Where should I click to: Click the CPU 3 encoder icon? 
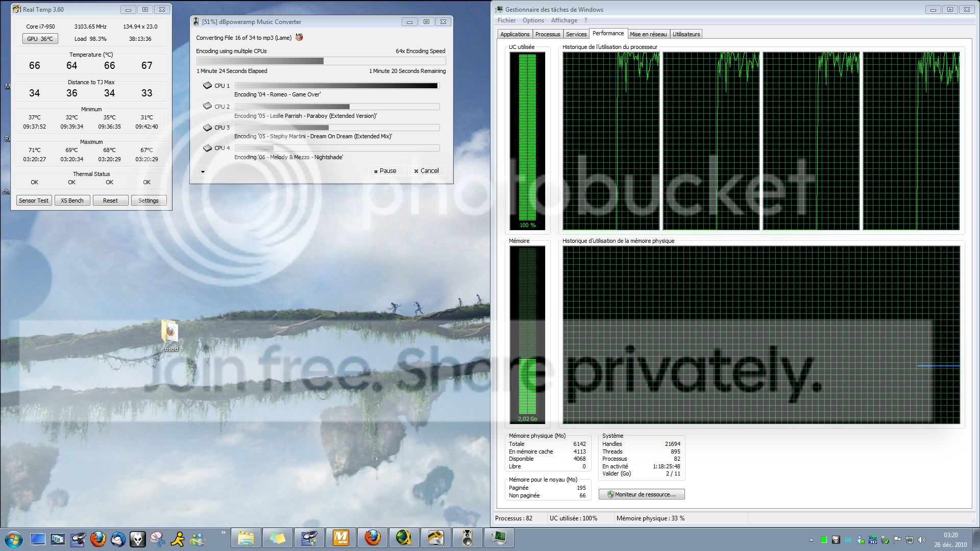click(207, 127)
